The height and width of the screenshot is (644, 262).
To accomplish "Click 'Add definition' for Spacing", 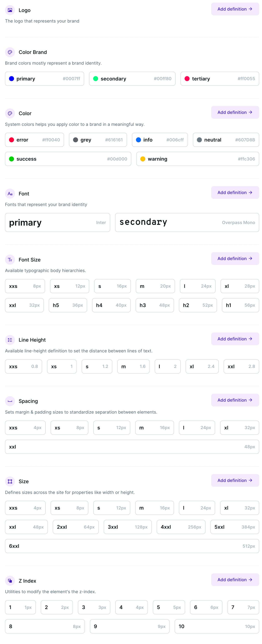I will point(235,400).
